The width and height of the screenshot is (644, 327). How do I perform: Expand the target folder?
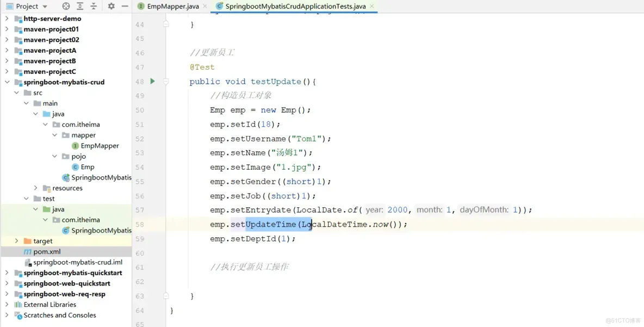16,240
